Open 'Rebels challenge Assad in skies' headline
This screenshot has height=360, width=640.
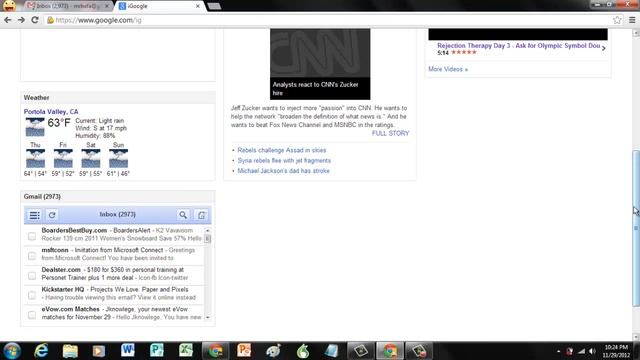pyautogui.click(x=282, y=150)
